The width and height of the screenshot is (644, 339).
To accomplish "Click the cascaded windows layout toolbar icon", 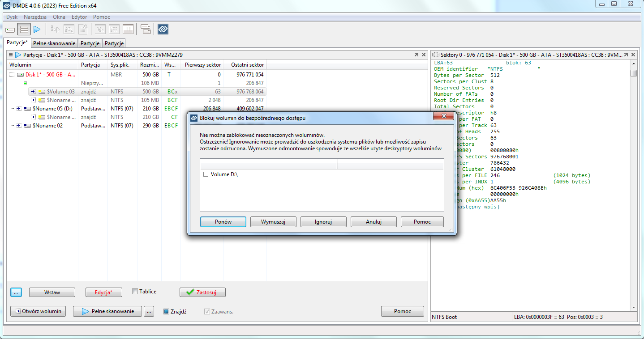I will pos(146,30).
